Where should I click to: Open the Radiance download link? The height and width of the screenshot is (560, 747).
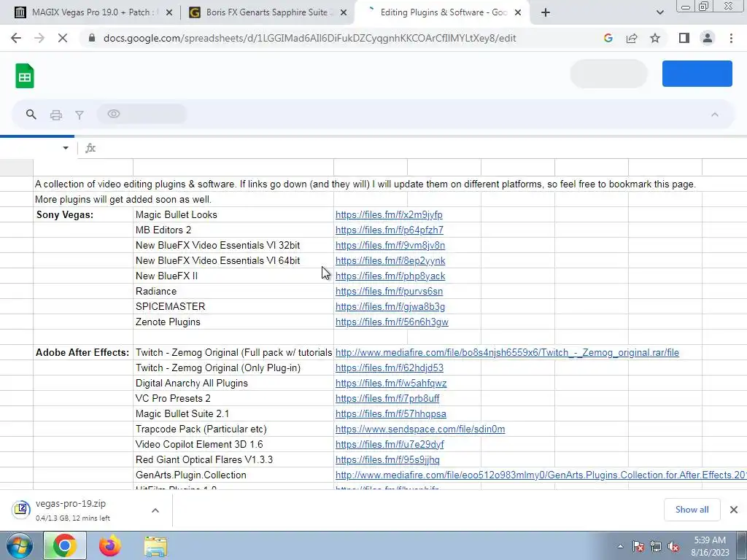(389, 291)
